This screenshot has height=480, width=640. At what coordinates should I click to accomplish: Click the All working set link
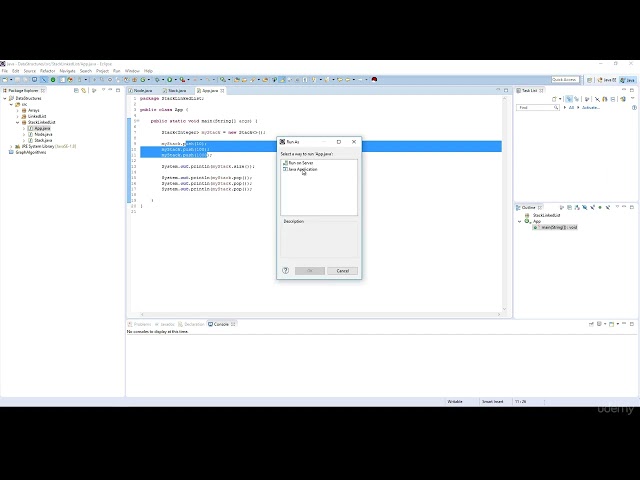[x=571, y=107]
